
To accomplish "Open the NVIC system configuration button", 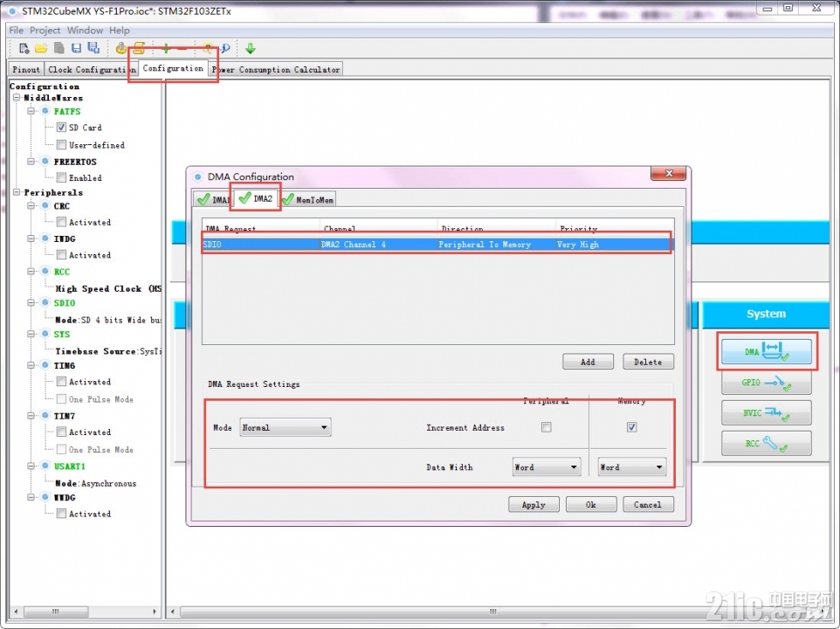I will (766, 413).
